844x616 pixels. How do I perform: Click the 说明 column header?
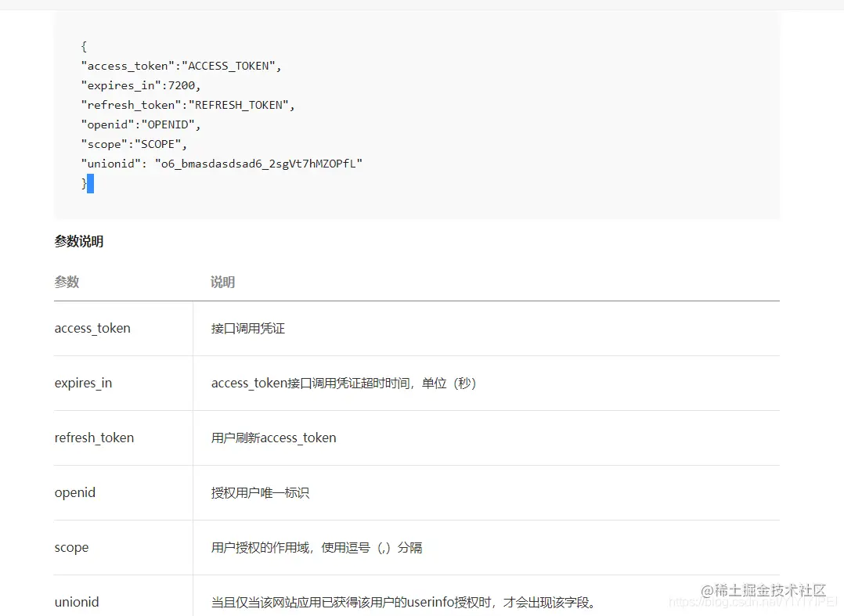pyautogui.click(x=222, y=281)
